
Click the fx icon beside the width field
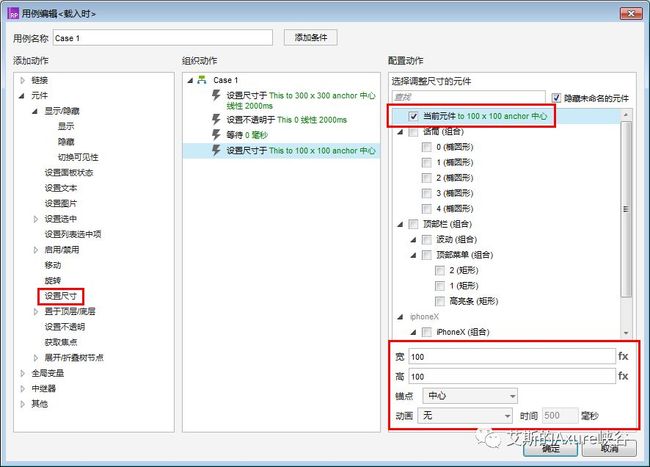(x=623, y=356)
